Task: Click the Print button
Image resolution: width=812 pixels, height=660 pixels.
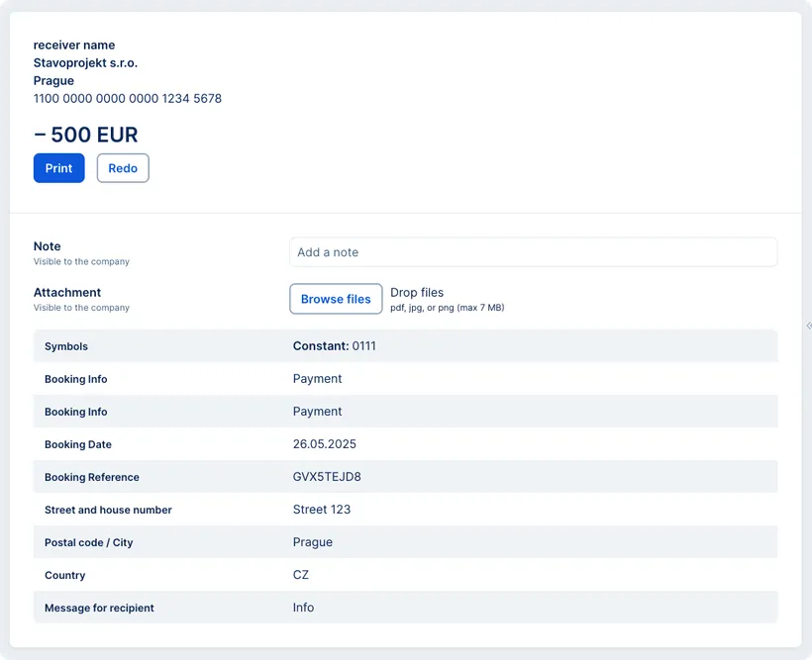Action: click(x=58, y=168)
